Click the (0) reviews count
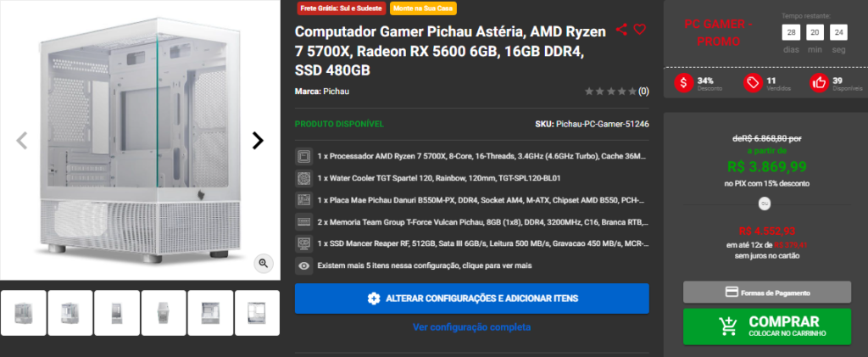 (643, 92)
